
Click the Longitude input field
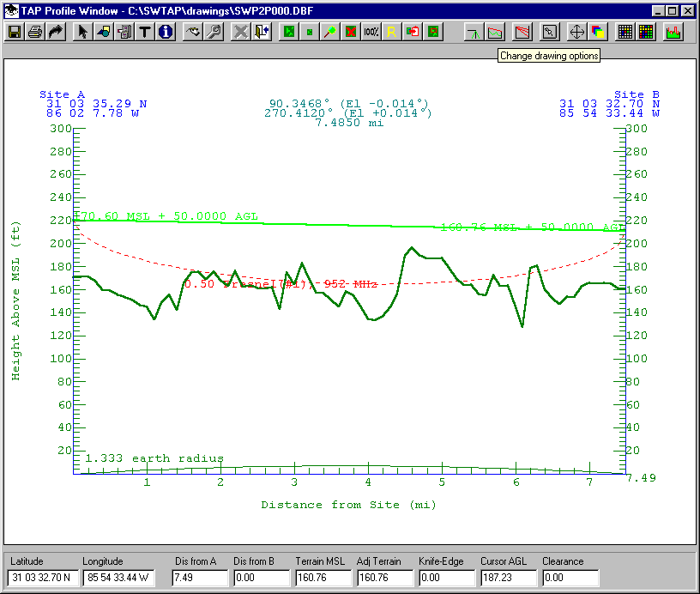tap(118, 578)
